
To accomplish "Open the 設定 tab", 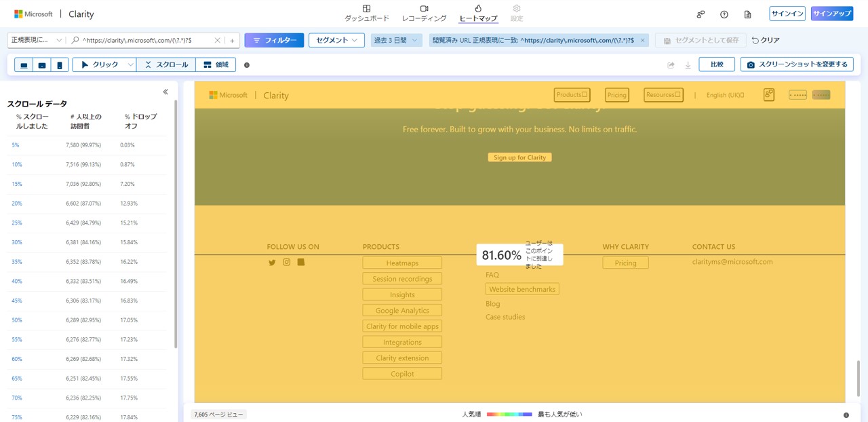I will click(517, 13).
